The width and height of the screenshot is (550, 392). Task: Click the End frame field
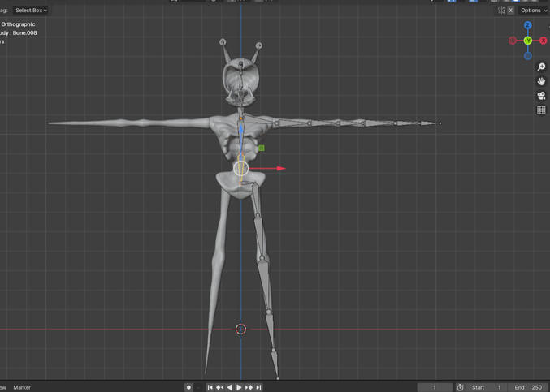coord(528,387)
